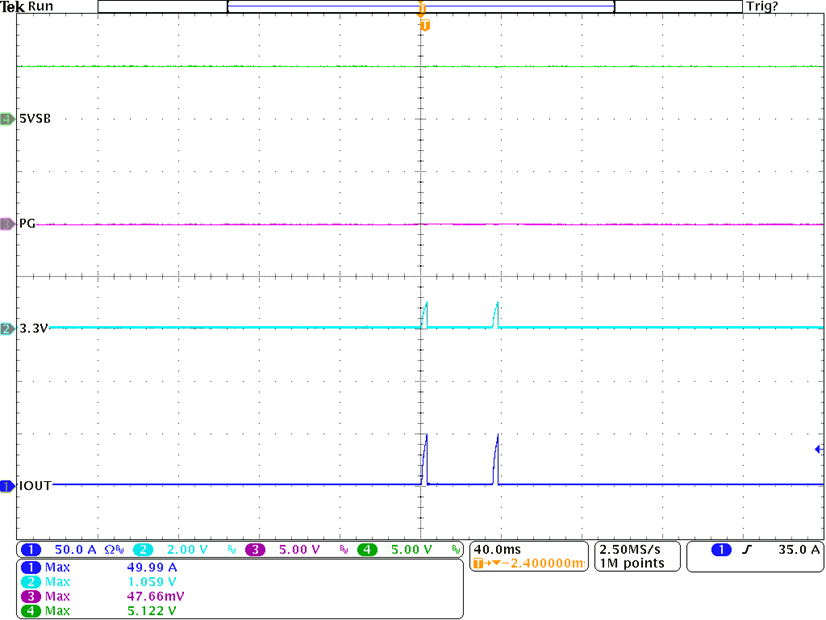Click the channel 4 5VSB ground marker
Screen dimensions: 826x620
pos(7,119)
